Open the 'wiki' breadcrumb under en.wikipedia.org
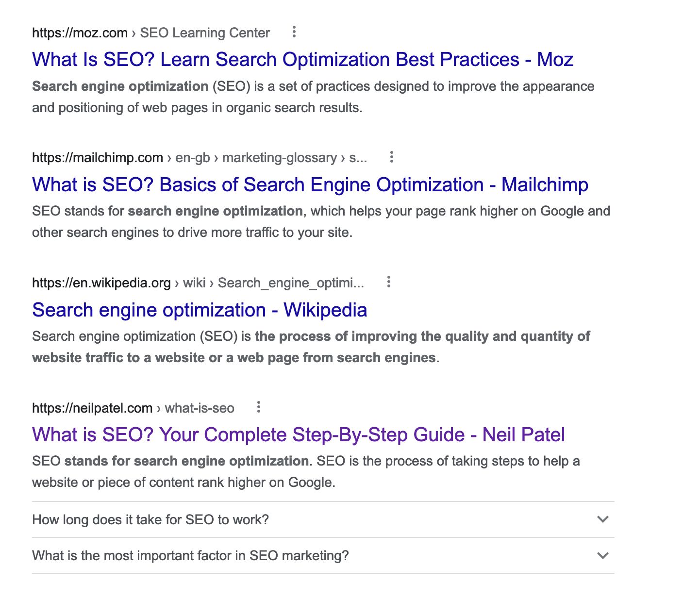The height and width of the screenshot is (600, 700). (193, 282)
